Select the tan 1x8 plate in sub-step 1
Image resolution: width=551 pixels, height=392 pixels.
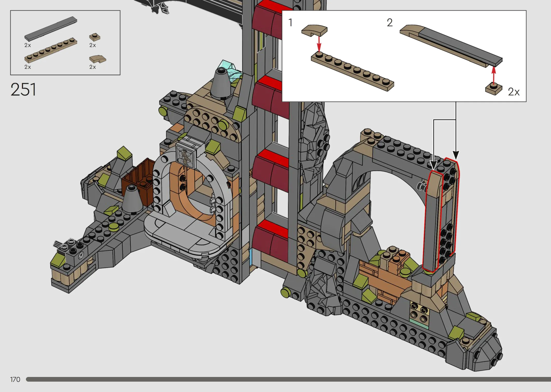click(x=352, y=71)
